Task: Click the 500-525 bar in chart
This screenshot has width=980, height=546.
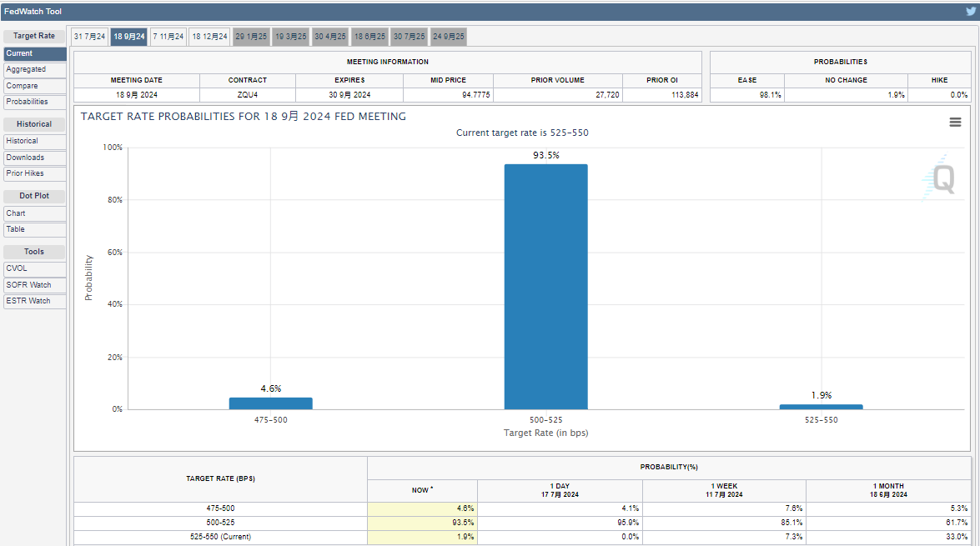Action: (545, 287)
